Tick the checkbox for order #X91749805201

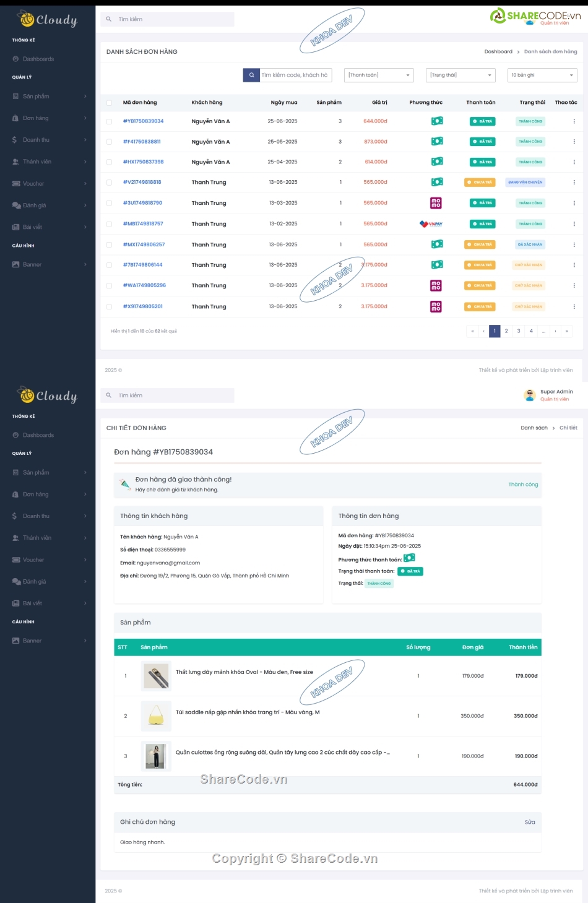click(x=110, y=307)
